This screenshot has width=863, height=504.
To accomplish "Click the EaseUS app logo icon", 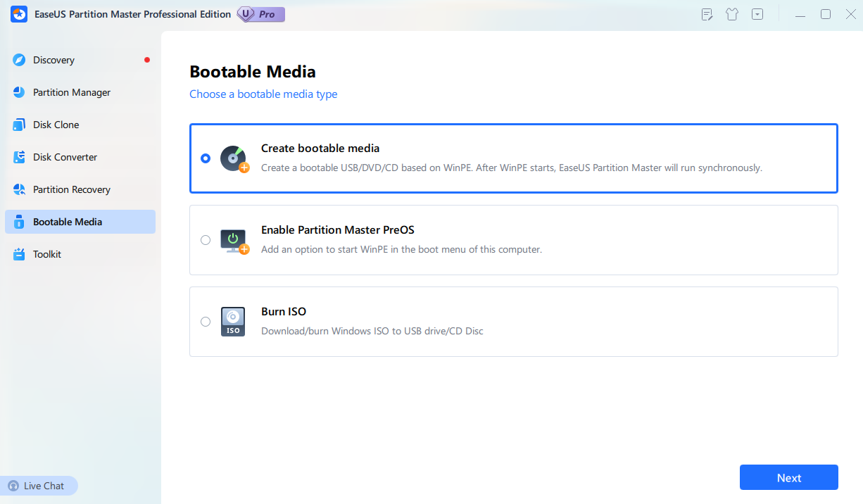I will 19,14.
